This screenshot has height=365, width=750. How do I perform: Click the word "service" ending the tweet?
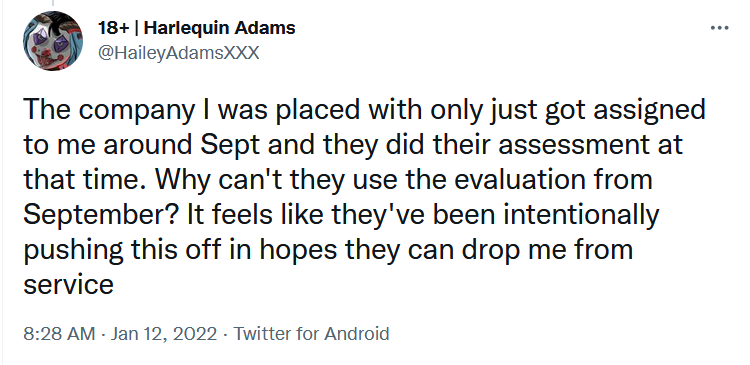click(68, 286)
